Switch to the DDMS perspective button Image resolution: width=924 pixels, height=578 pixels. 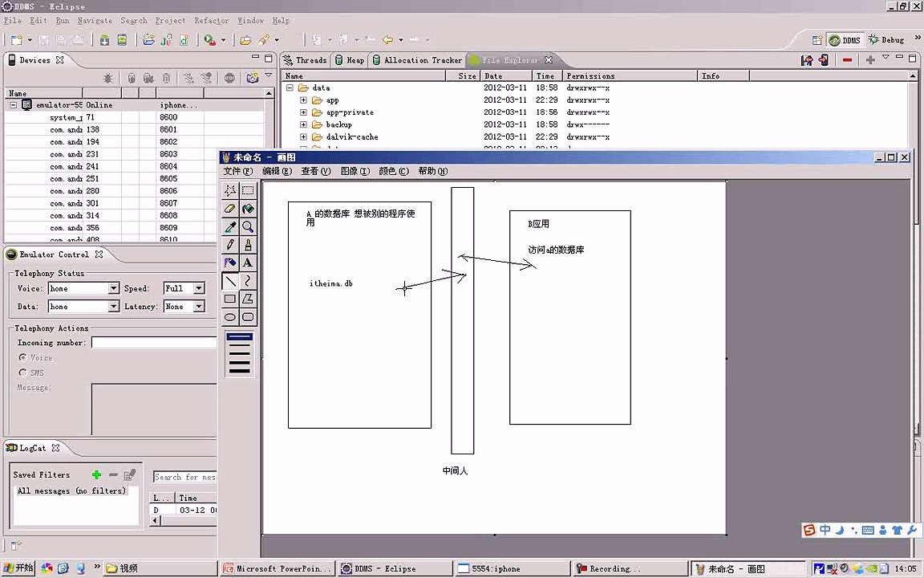[845, 40]
